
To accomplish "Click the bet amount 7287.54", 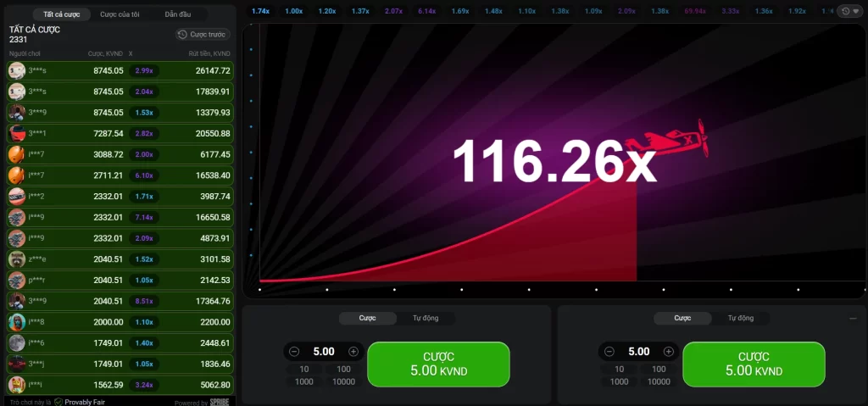I will pos(108,133).
